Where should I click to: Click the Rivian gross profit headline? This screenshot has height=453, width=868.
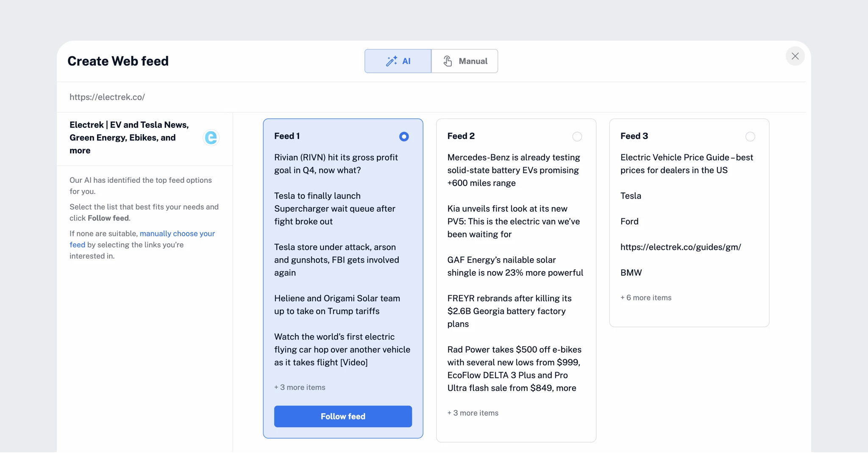(336, 164)
